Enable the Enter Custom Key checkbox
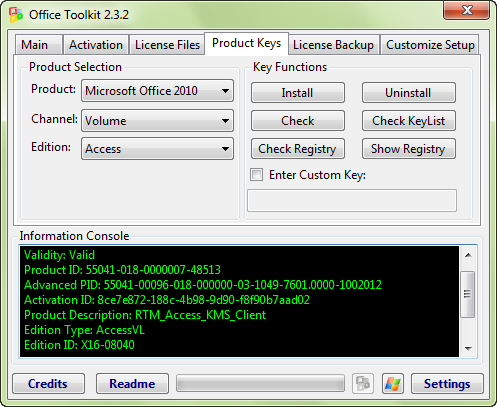The image size is (497, 407). tap(256, 175)
